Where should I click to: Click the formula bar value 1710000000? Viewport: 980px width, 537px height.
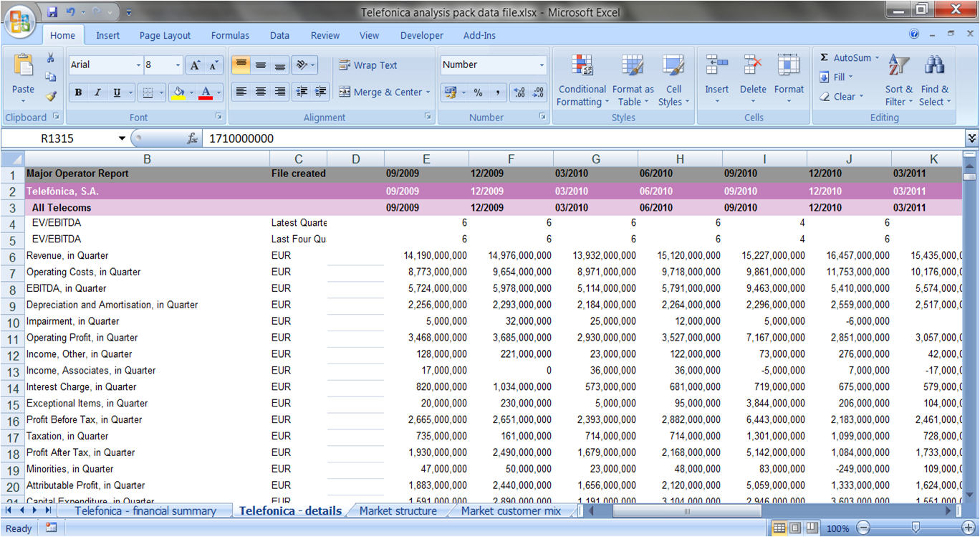[241, 138]
